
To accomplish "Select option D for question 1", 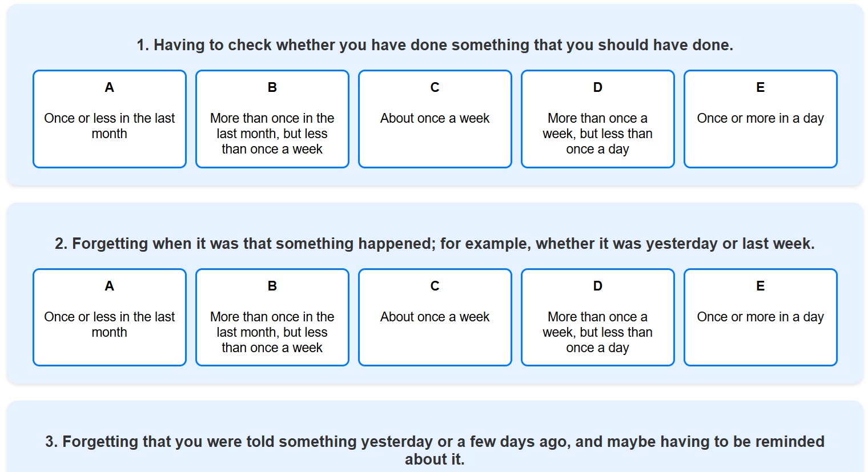I will 598,119.
